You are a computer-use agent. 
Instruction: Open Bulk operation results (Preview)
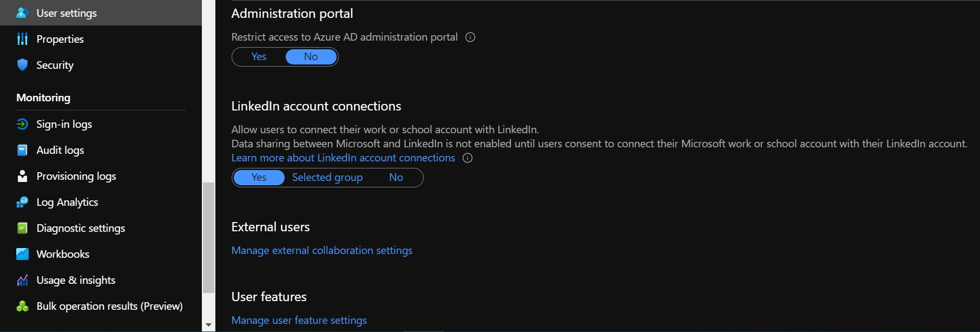point(109,306)
